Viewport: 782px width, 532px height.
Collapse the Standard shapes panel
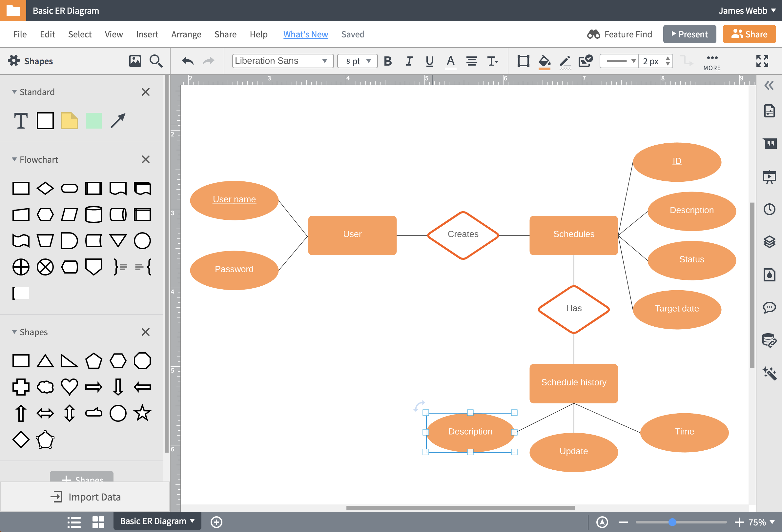[x=13, y=92]
